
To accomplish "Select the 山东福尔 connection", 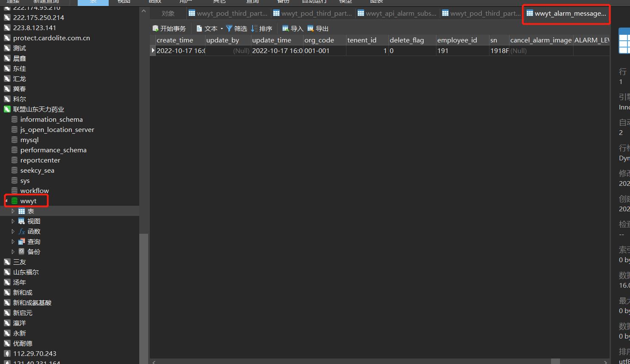I will tap(25, 272).
